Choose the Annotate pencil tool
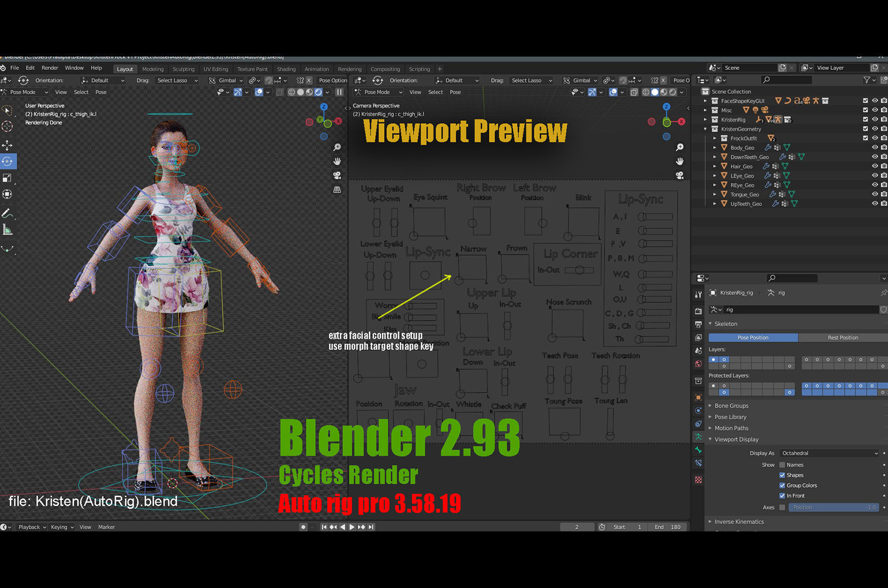888x588 pixels. pos(7,214)
